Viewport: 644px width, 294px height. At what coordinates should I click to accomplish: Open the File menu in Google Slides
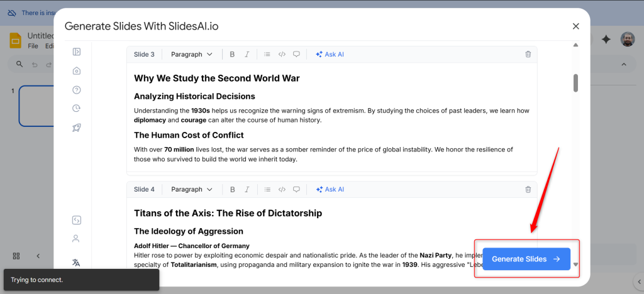click(x=33, y=46)
